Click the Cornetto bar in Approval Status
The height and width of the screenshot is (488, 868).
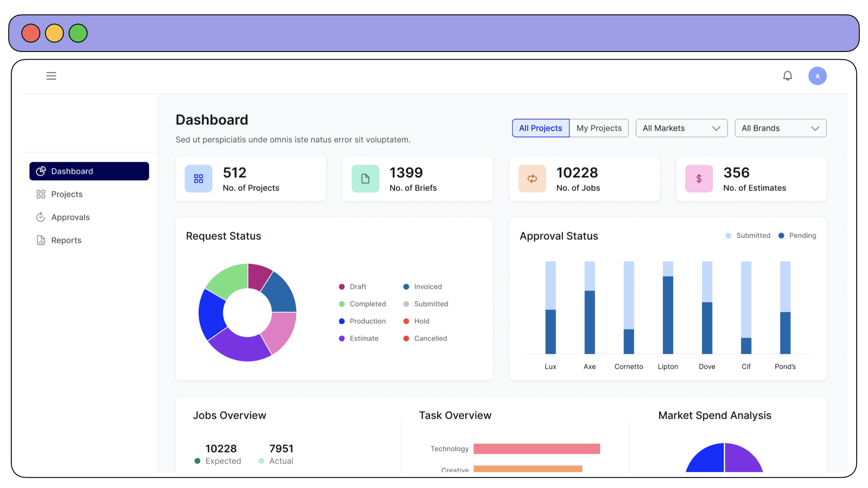[x=629, y=308]
